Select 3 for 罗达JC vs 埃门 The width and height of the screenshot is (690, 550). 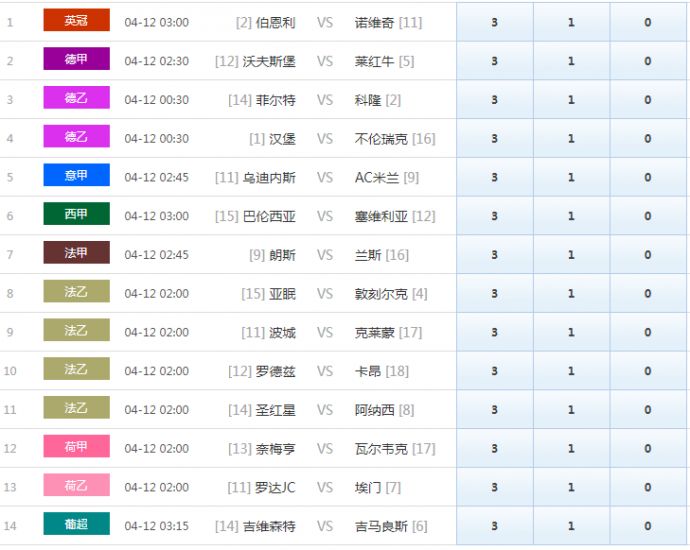495,487
